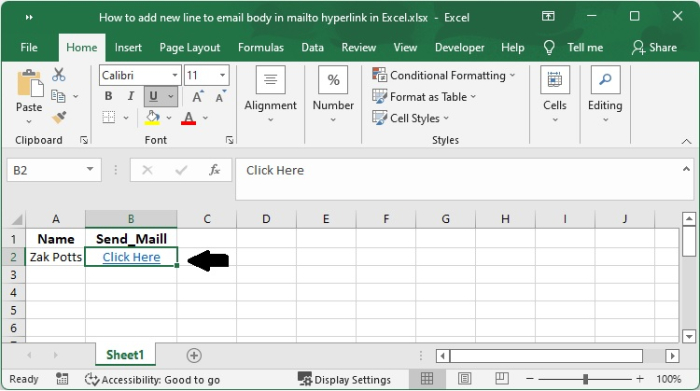The image size is (700, 391).
Task: Open Paste options arrow
Action: [29, 121]
